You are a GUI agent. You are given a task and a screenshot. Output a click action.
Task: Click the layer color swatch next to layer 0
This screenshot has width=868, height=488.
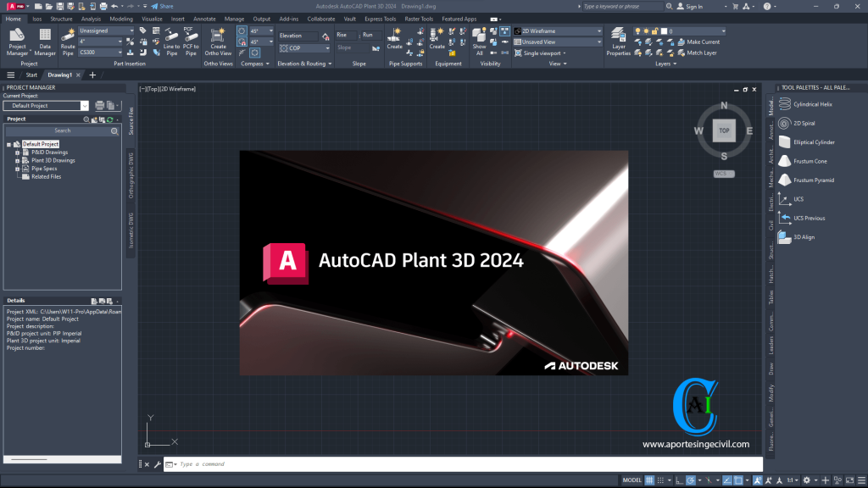pyautogui.click(x=664, y=30)
